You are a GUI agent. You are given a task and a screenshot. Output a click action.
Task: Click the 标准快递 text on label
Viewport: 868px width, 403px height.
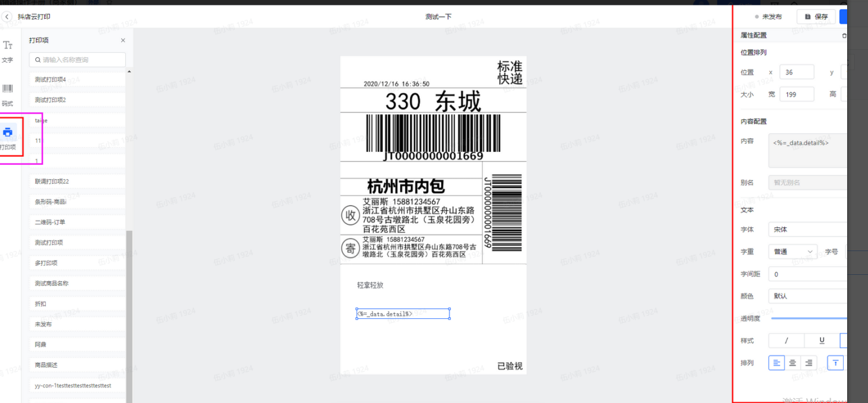[x=510, y=72]
